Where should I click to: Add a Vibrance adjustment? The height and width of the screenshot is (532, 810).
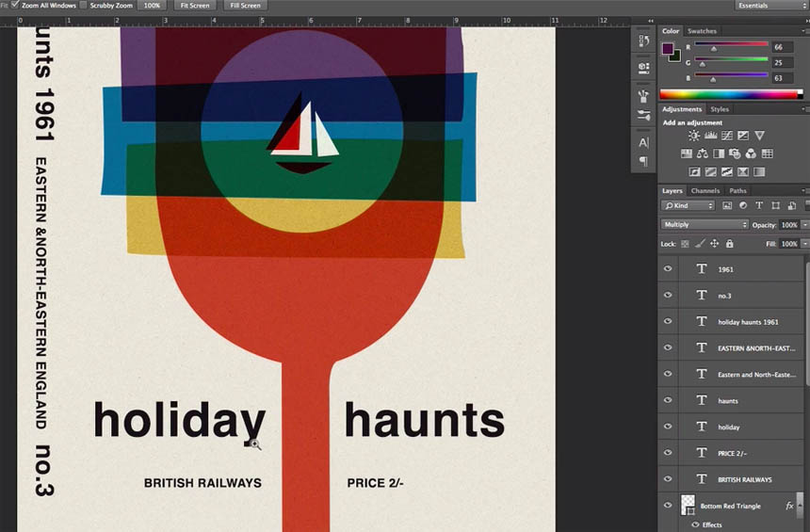tap(759, 136)
